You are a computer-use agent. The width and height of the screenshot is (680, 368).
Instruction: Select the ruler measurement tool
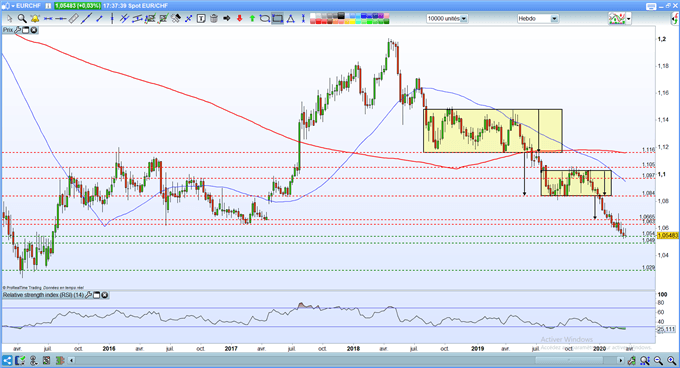tap(74, 18)
